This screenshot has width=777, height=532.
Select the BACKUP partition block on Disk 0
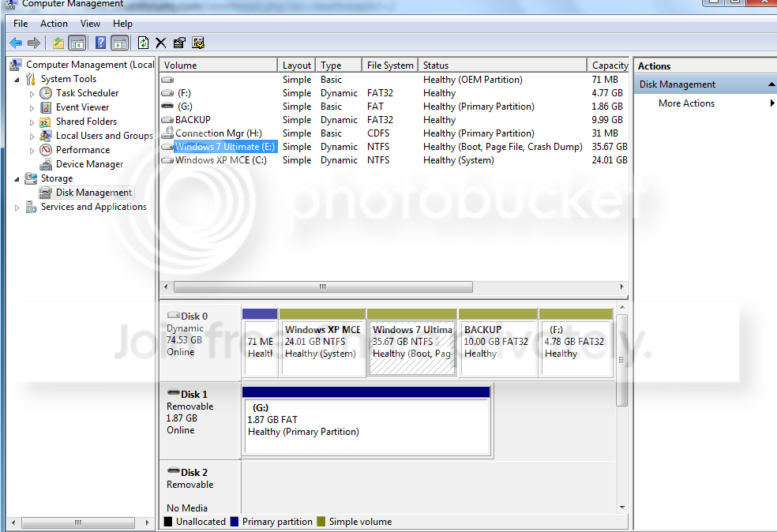(498, 342)
